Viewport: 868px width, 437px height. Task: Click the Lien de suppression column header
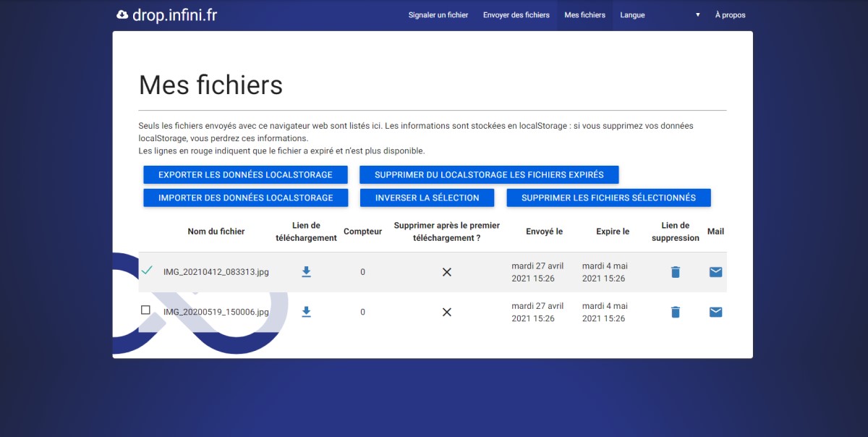click(x=676, y=232)
